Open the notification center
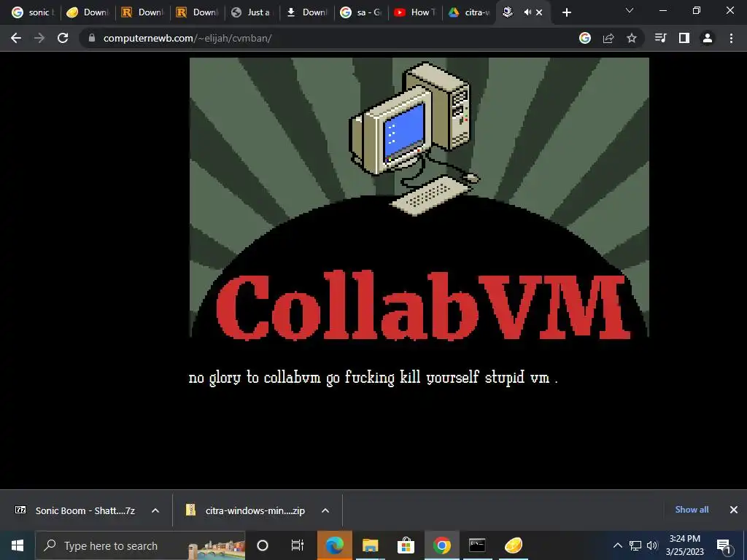This screenshot has width=747, height=560. click(x=724, y=545)
